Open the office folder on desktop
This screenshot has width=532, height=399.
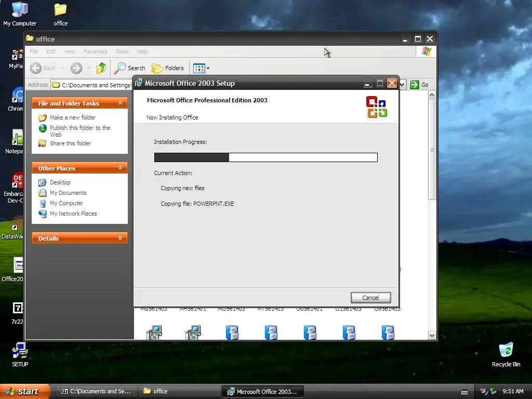pos(60,14)
